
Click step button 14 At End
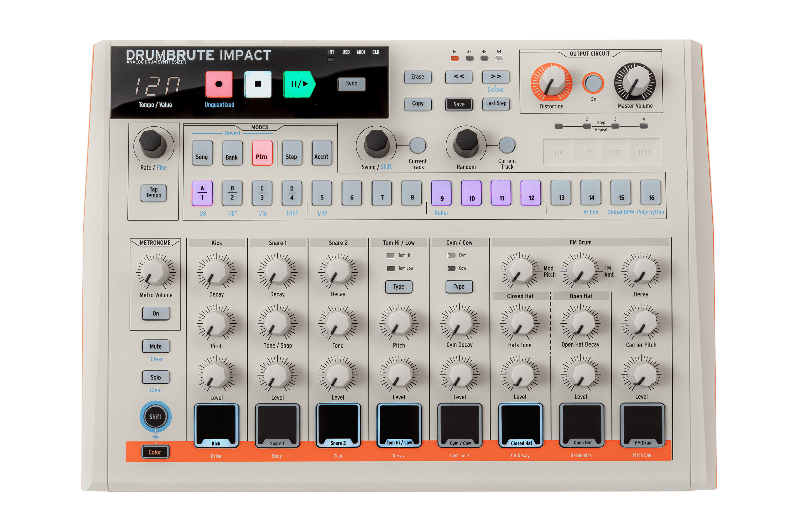coord(591,193)
